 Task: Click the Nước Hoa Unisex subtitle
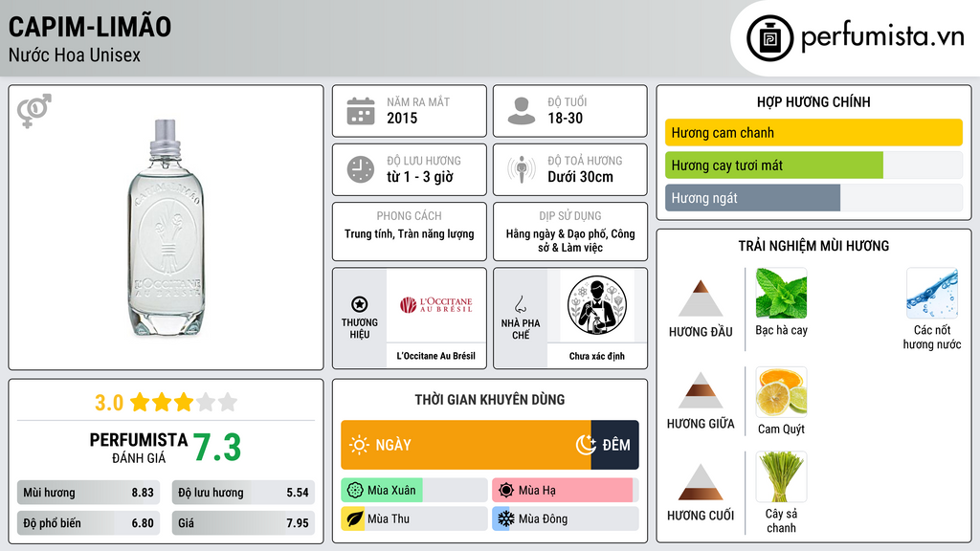pyautogui.click(x=75, y=55)
